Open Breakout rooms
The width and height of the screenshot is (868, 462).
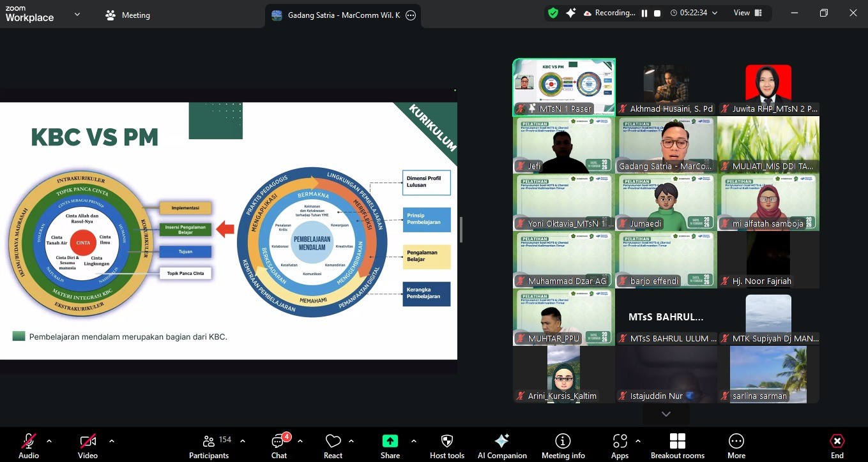coord(677,445)
